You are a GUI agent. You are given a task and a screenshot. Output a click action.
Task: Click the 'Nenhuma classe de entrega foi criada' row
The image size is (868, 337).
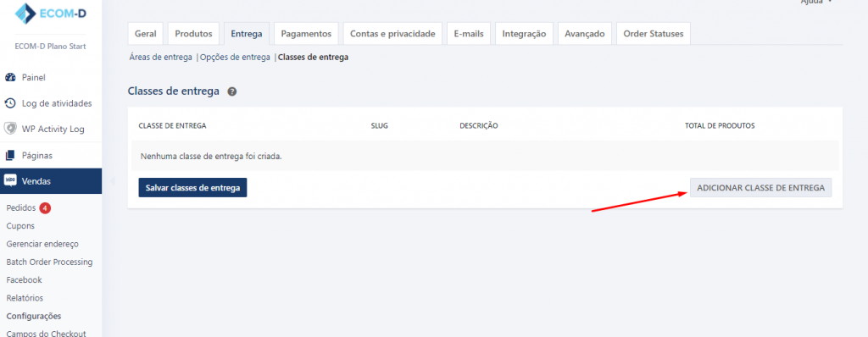(x=485, y=156)
